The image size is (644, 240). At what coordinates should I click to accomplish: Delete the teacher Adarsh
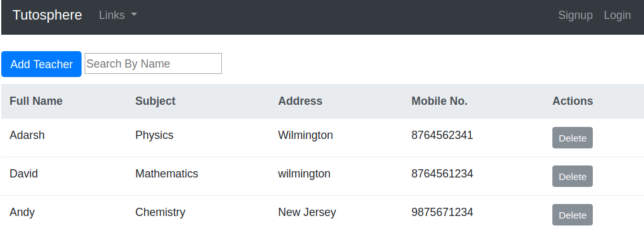pyautogui.click(x=572, y=138)
